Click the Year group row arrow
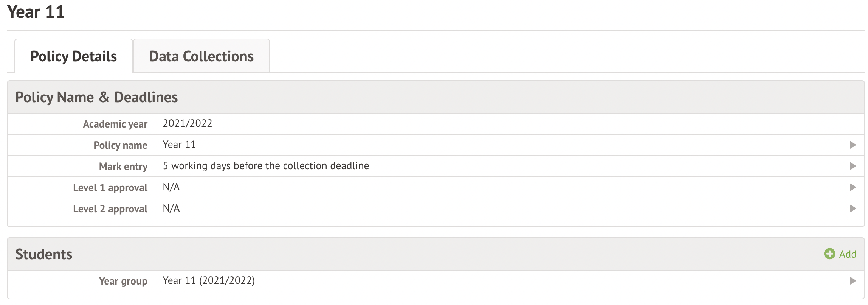 click(x=853, y=281)
